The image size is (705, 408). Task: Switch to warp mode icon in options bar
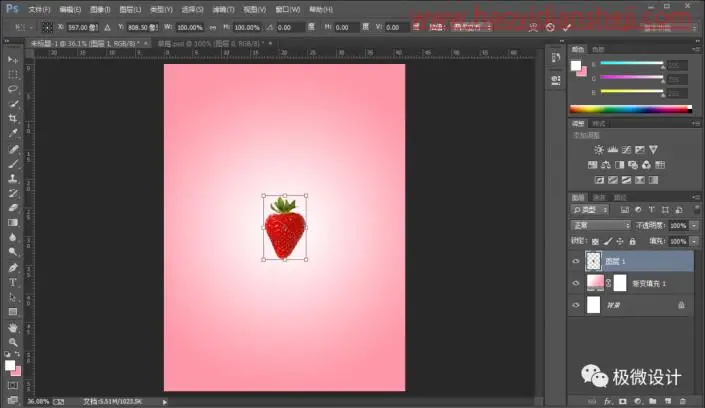533,27
